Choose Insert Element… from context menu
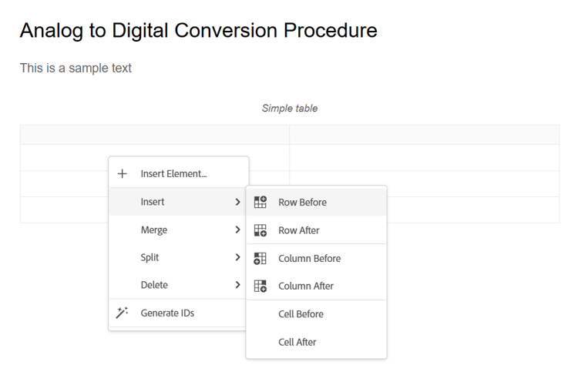This screenshot has width=578, height=392. tap(173, 174)
